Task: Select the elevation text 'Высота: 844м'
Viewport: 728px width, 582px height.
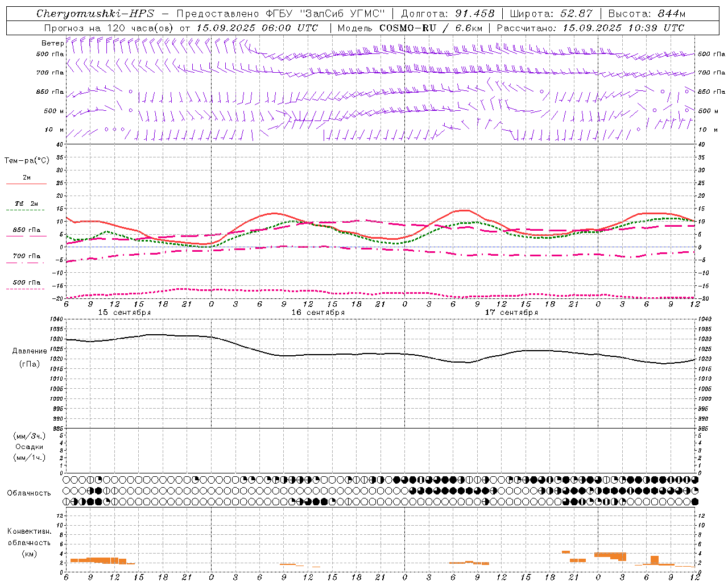Action: [647, 14]
